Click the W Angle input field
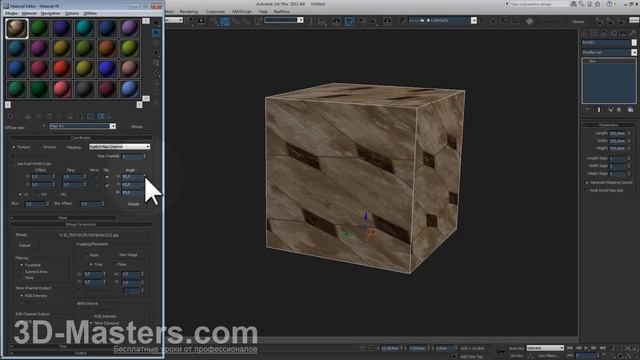This screenshot has height=360, width=640. point(132,192)
